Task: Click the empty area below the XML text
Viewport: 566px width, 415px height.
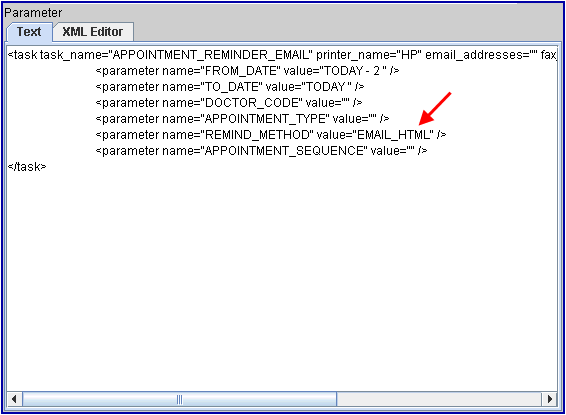Action: 282,281
